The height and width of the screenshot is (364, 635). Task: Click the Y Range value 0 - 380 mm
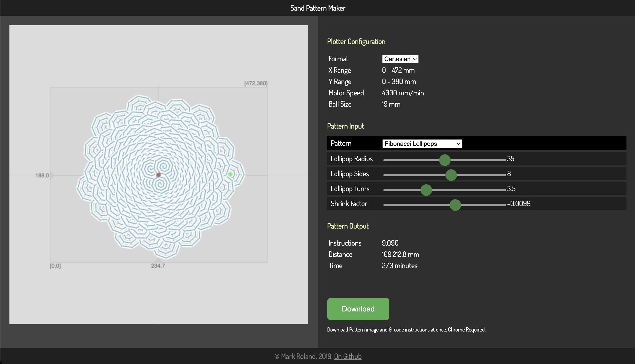tap(399, 82)
